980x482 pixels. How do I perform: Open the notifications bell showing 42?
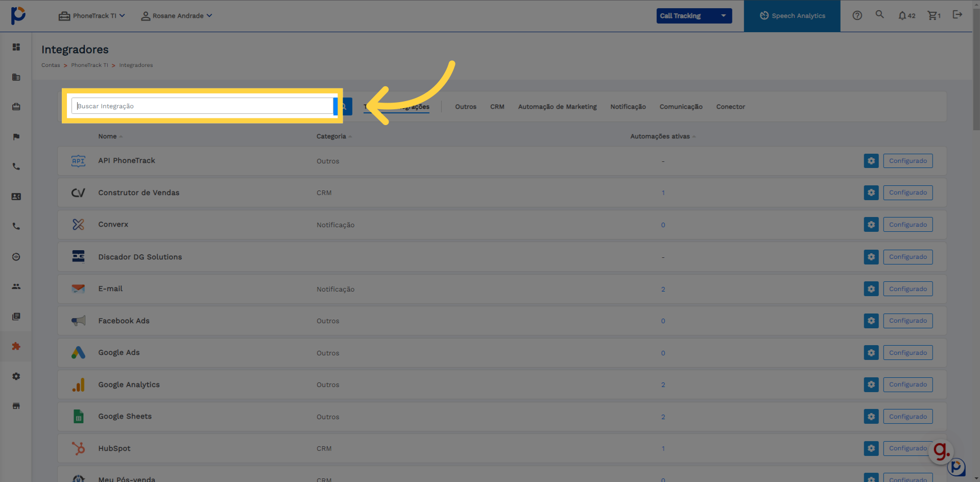[x=906, y=16]
